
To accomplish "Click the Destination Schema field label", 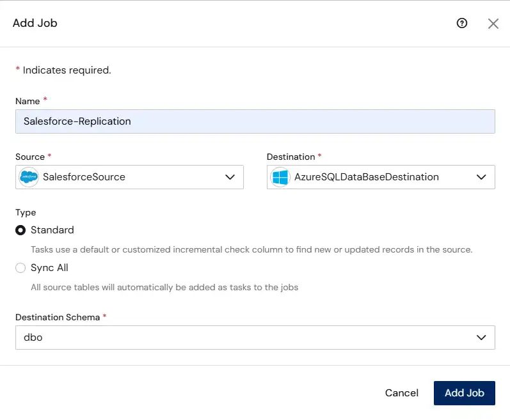I will point(58,317).
